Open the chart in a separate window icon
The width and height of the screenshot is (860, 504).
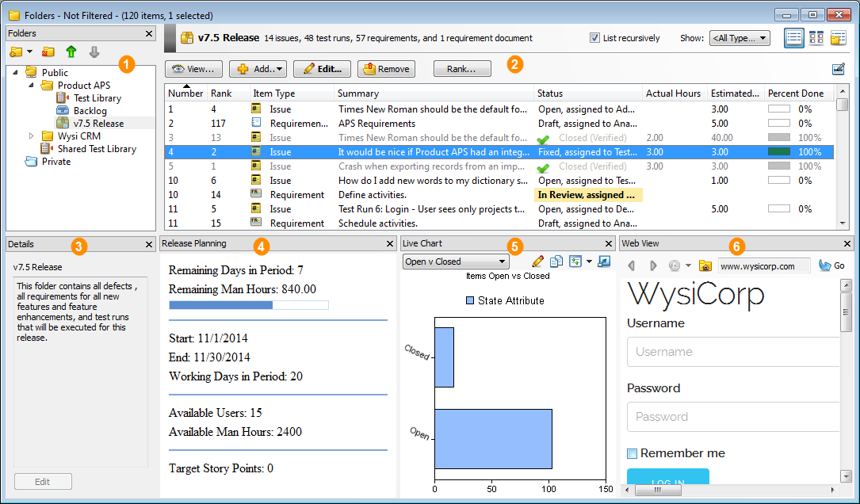[x=605, y=262]
